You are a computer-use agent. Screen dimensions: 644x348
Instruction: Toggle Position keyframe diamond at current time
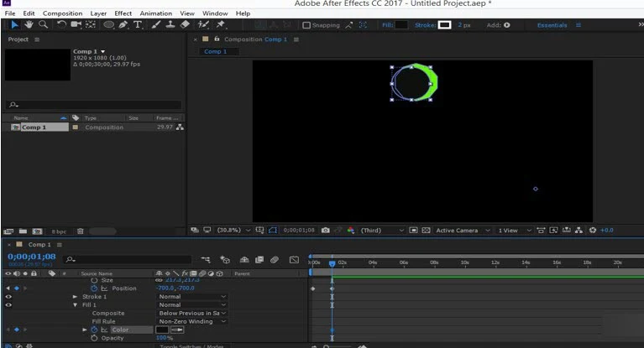click(x=17, y=288)
